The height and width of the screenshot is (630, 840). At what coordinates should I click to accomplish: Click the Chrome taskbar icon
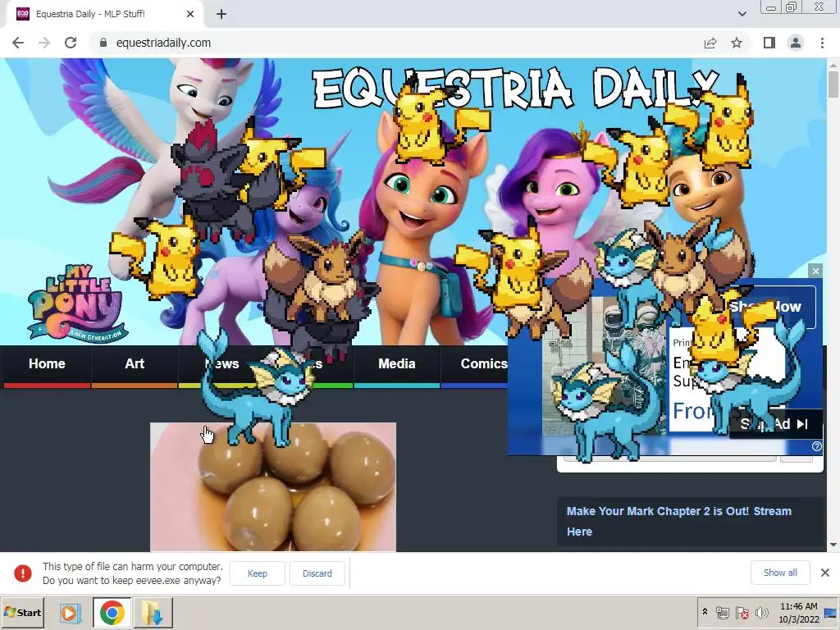tap(112, 613)
